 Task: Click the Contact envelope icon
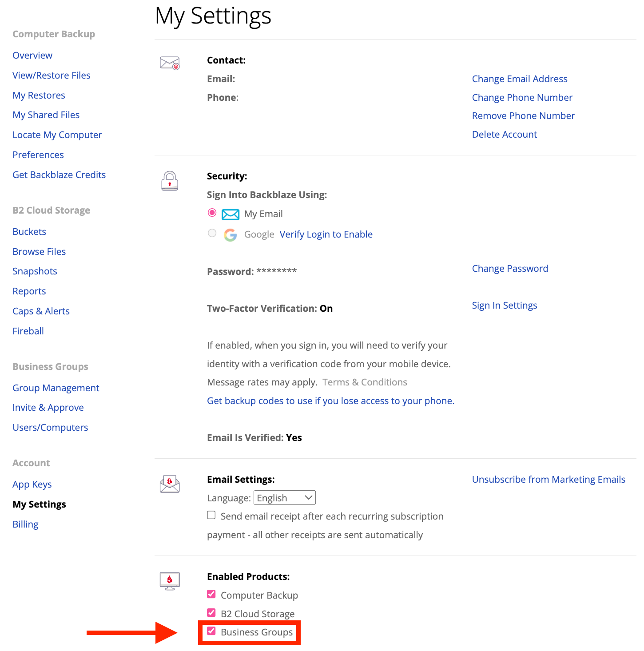170,63
